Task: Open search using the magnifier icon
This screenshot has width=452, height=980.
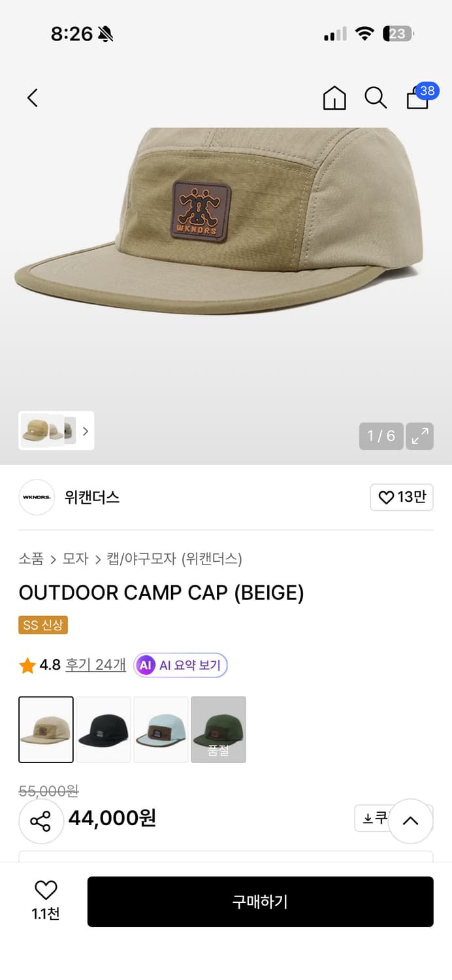Action: pos(375,98)
